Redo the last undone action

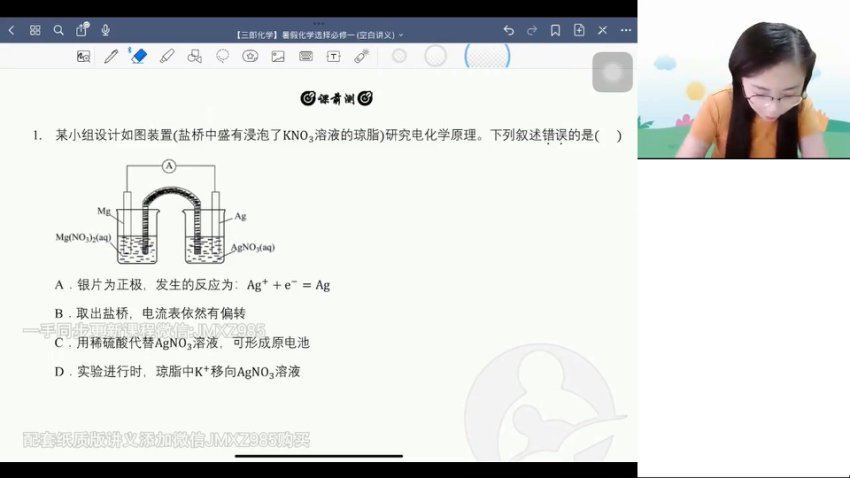click(x=532, y=30)
